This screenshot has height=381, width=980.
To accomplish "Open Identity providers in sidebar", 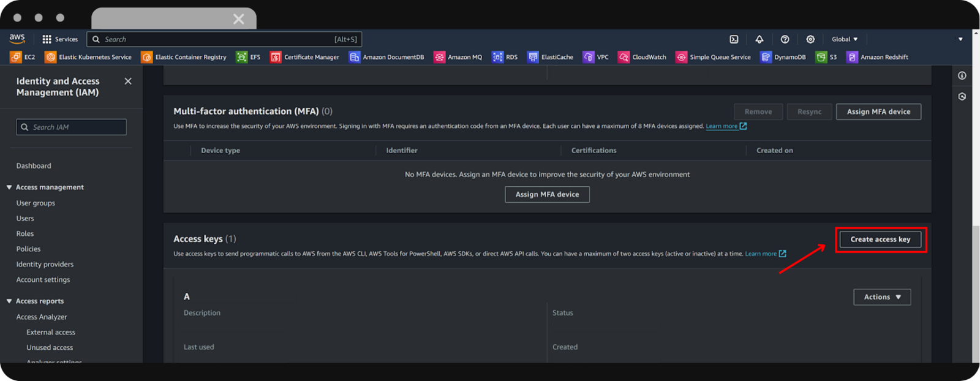I will (45, 265).
